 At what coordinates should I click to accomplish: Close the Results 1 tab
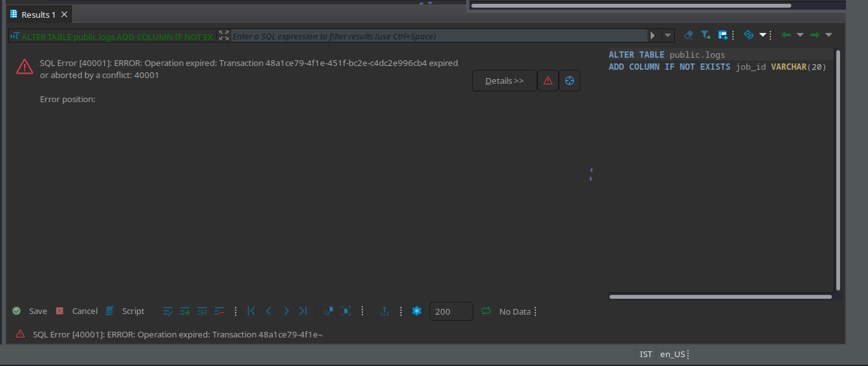coord(64,15)
